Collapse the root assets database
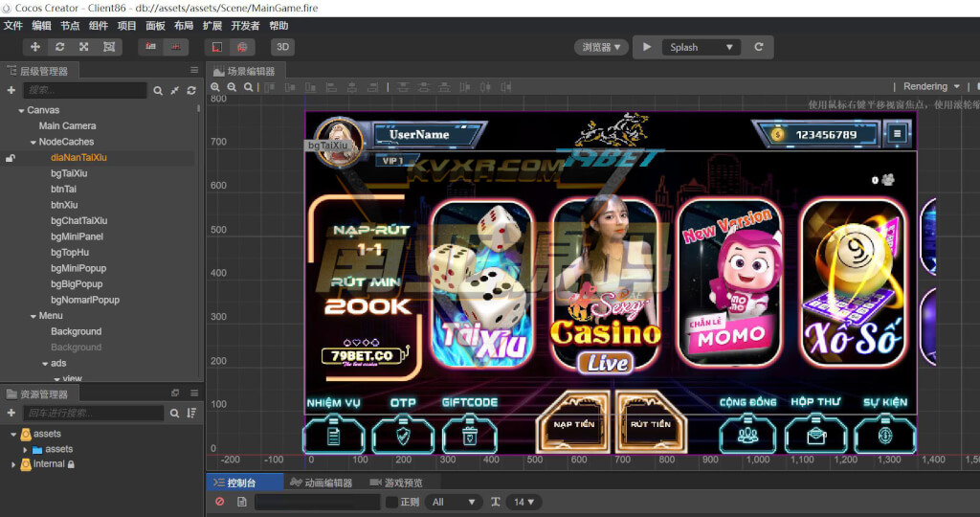This screenshot has height=517, width=980. pos(13,434)
